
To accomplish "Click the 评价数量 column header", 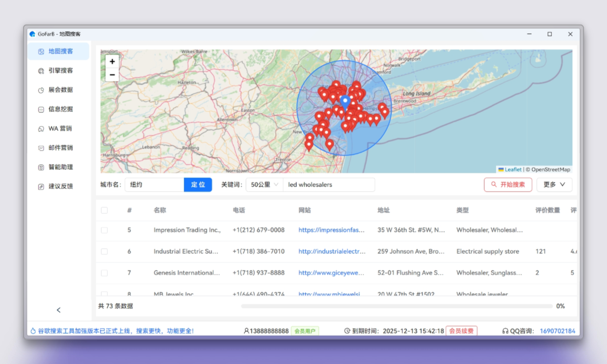I will point(547,210).
